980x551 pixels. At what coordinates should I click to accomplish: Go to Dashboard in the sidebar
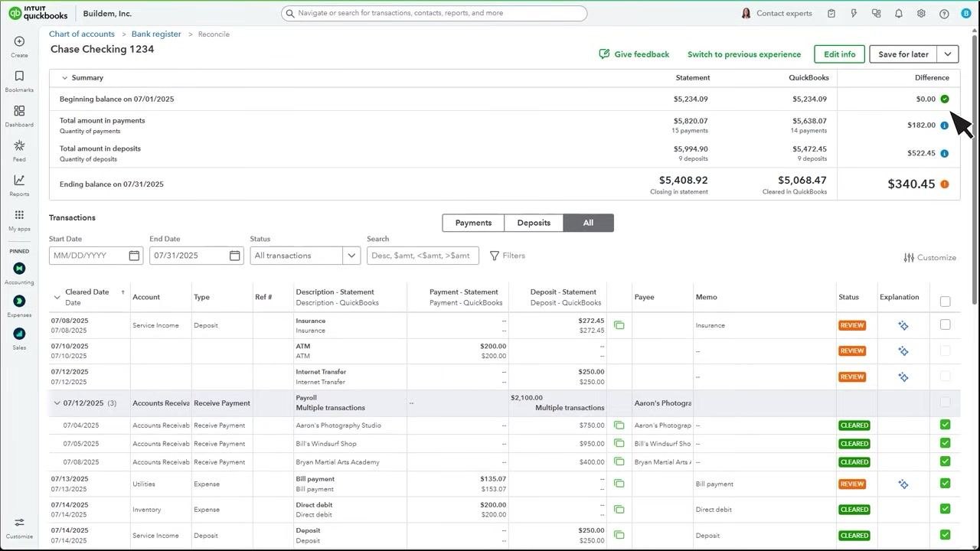pyautogui.click(x=19, y=116)
